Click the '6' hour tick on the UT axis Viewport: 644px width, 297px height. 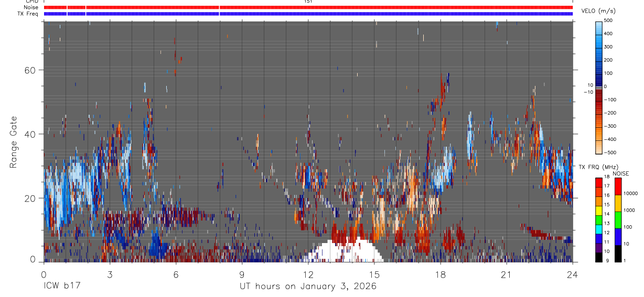pyautogui.click(x=176, y=274)
